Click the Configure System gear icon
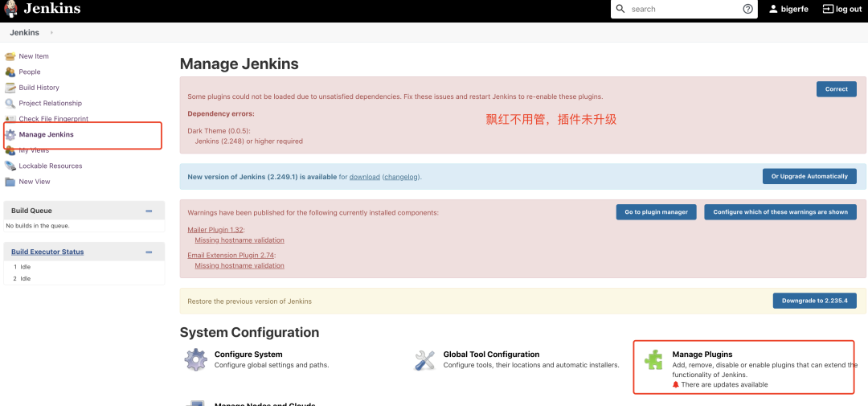This screenshot has height=406, width=868. pos(195,359)
